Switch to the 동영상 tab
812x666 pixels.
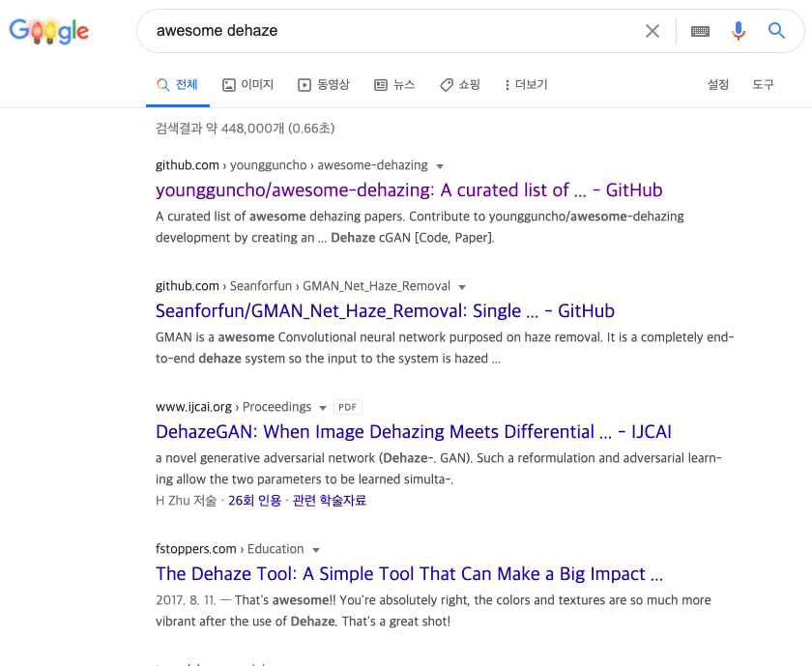click(324, 85)
